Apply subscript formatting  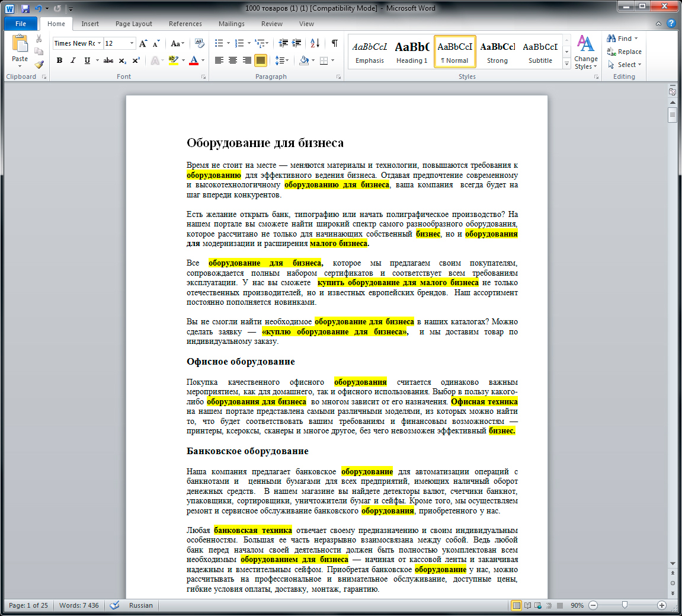coord(123,60)
